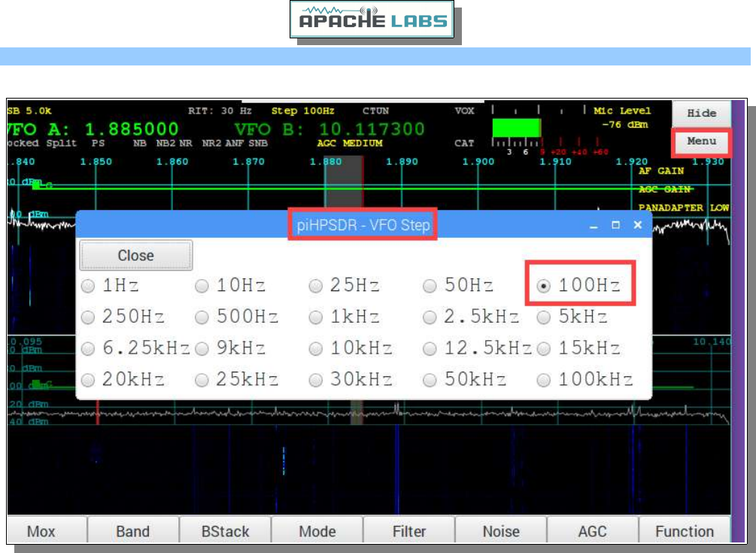Click the VFO A frequency 1.885000

[132, 129]
